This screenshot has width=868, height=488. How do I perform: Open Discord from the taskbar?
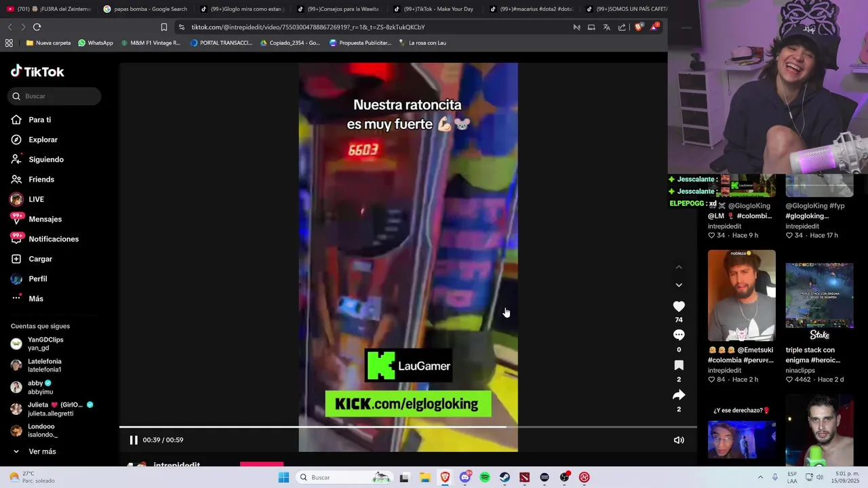(x=465, y=477)
